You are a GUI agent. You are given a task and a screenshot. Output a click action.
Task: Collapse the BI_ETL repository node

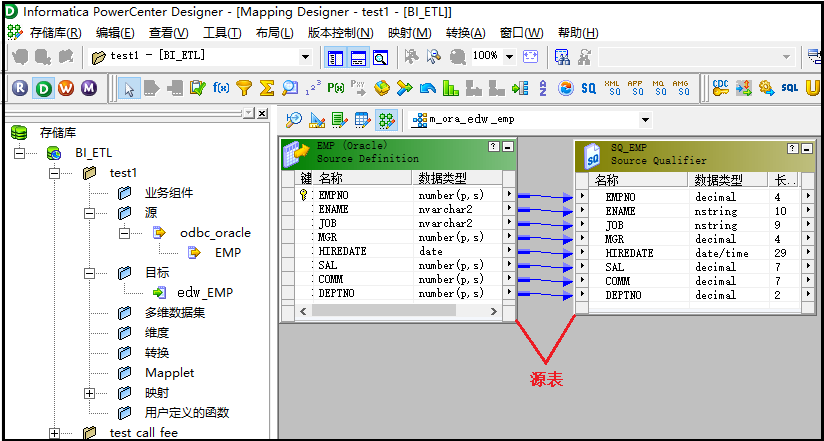click(x=19, y=153)
